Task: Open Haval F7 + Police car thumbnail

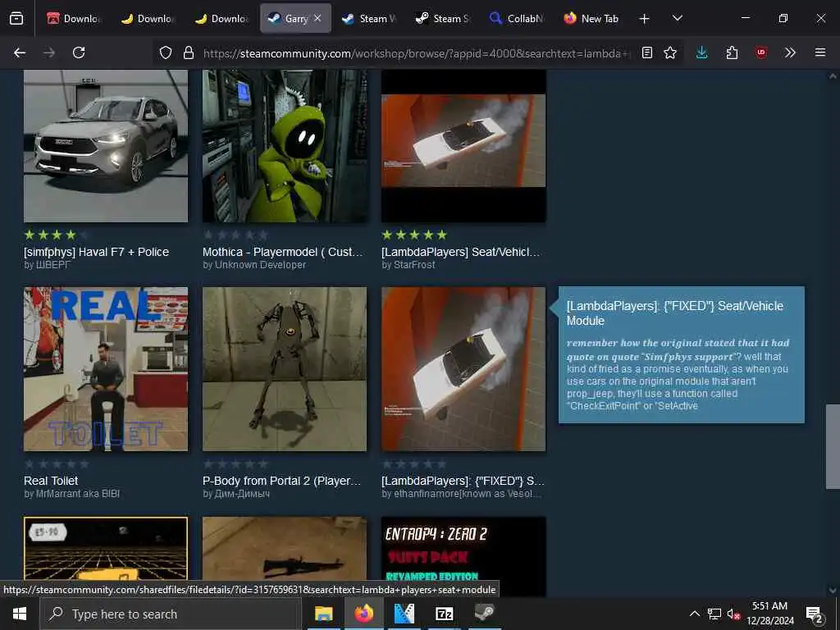Action: [x=106, y=146]
